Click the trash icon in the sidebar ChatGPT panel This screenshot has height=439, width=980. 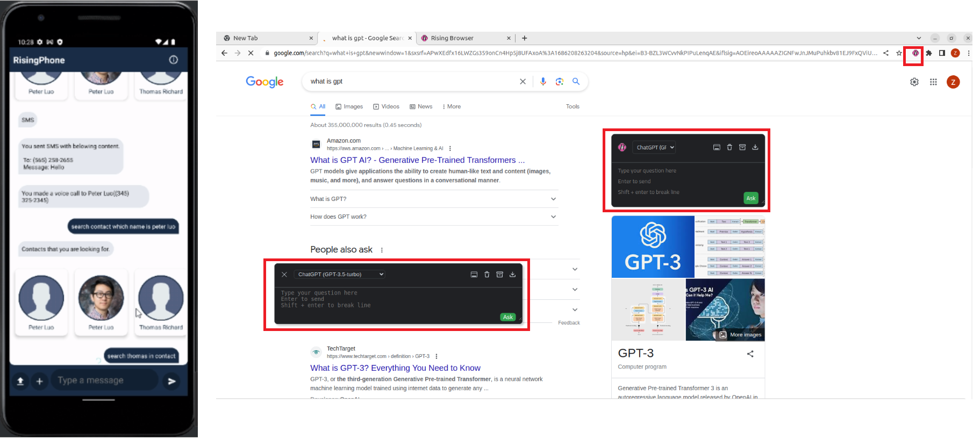coord(729,147)
